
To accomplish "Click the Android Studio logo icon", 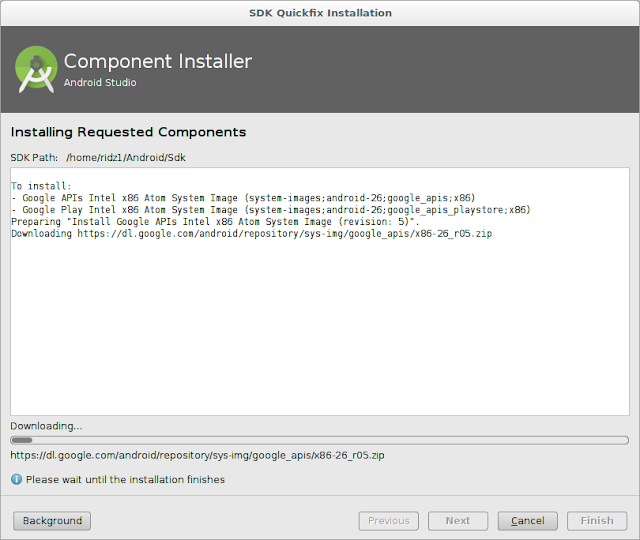I will 36,69.
